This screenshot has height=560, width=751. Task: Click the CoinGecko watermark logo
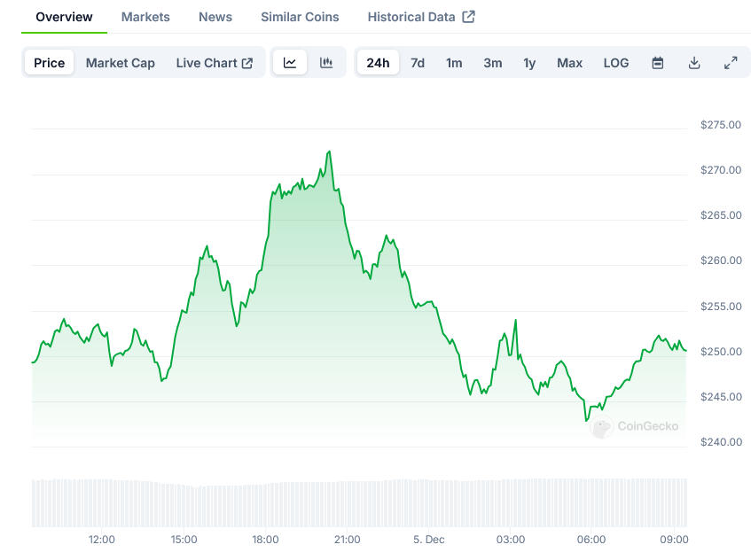[x=636, y=427]
